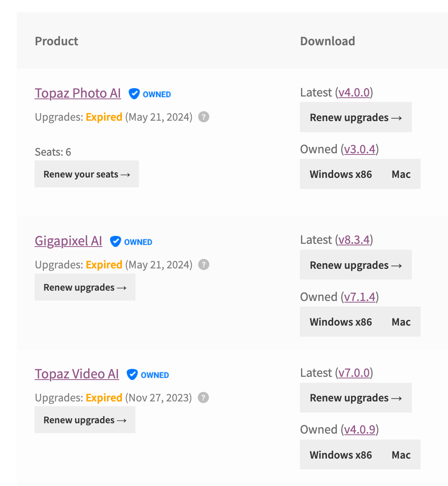Renew upgrades under Gigapixel AI product name
Screen dimensions: 448x486
click(x=85, y=287)
